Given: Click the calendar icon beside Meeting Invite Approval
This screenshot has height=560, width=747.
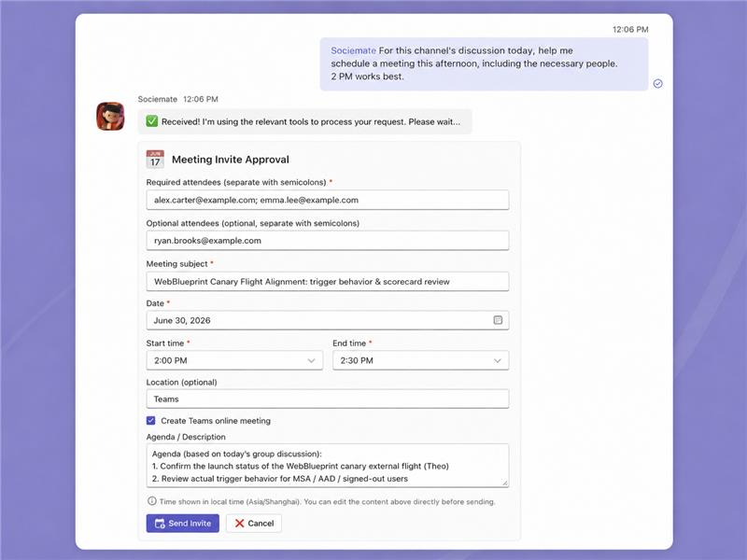Looking at the screenshot, I should pos(155,160).
